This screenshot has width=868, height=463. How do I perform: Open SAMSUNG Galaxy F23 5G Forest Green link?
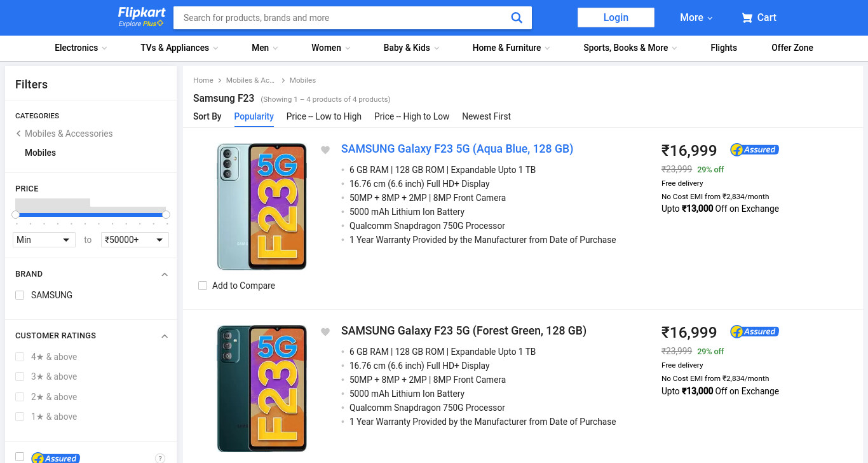pyautogui.click(x=464, y=331)
